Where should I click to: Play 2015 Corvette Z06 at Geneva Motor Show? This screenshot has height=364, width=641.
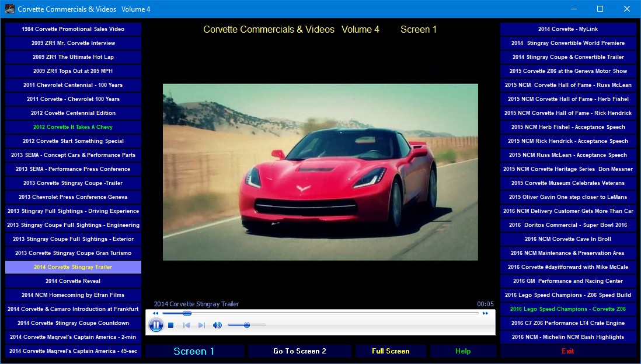click(x=568, y=71)
